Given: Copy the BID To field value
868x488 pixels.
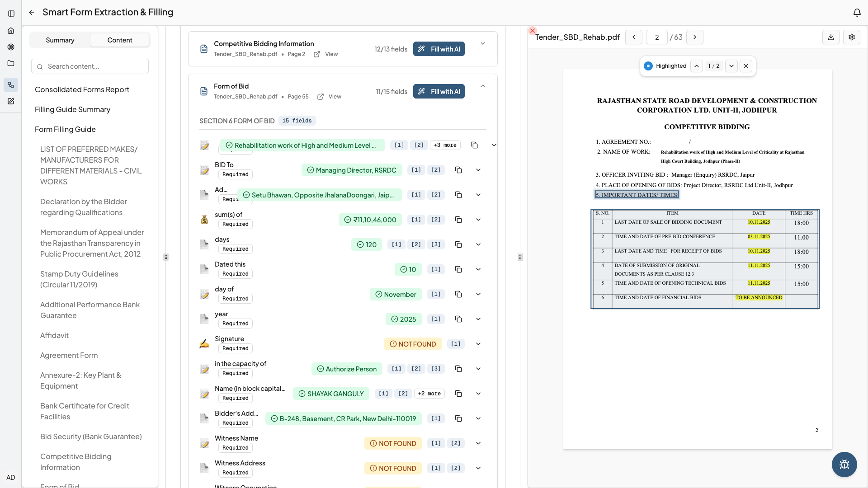Looking at the screenshot, I should pyautogui.click(x=458, y=170).
